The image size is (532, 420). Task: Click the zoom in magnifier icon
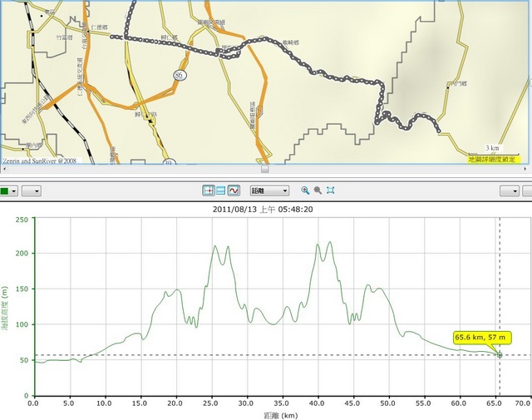tap(305, 190)
